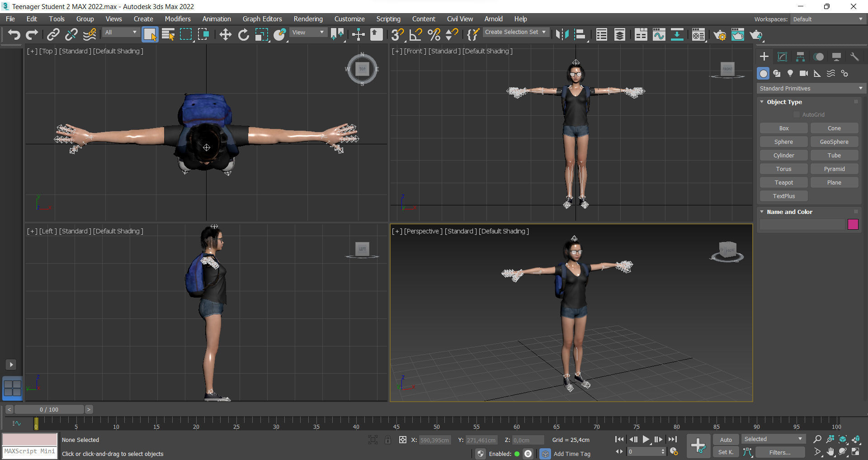Viewport: 868px width, 460px height.
Task: Open the Modify panel tab icon
Action: click(x=782, y=57)
